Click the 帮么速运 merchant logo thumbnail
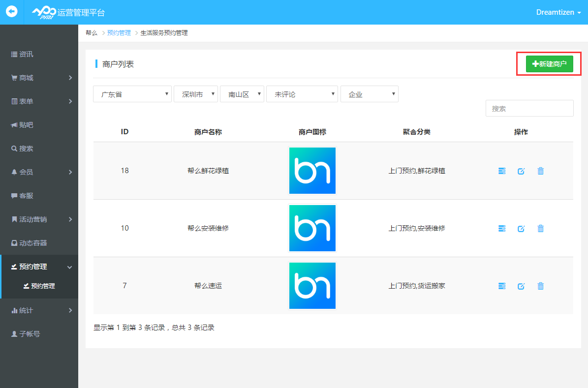Image resolution: width=588 pixels, height=388 pixels. [x=312, y=286]
